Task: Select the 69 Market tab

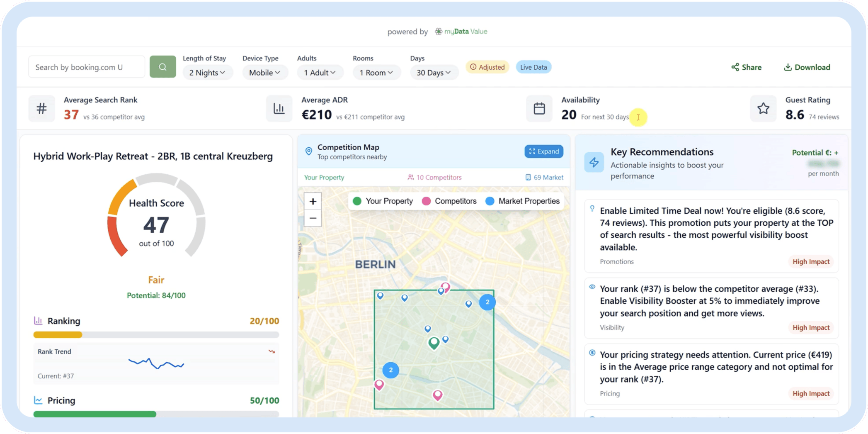Action: click(544, 178)
